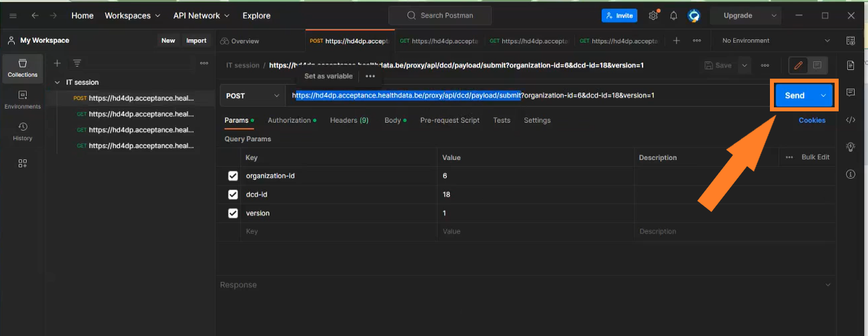The image size is (868, 336).
Task: Disable the version query parameter
Action: tap(233, 213)
